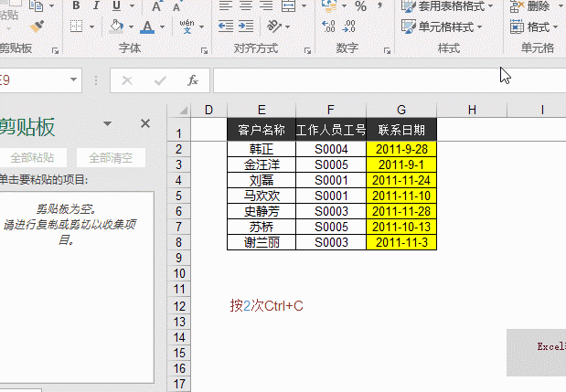Open 数字 number dialog launcher

click(x=387, y=51)
